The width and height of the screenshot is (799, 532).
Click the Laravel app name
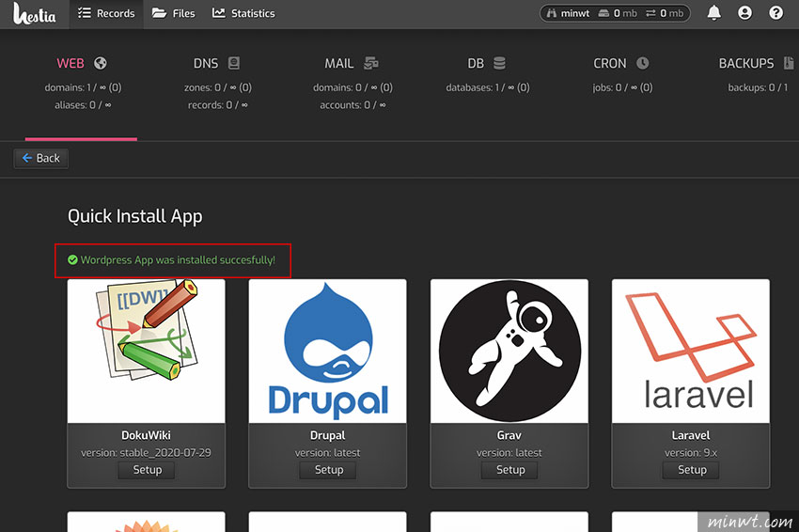pyautogui.click(x=691, y=435)
